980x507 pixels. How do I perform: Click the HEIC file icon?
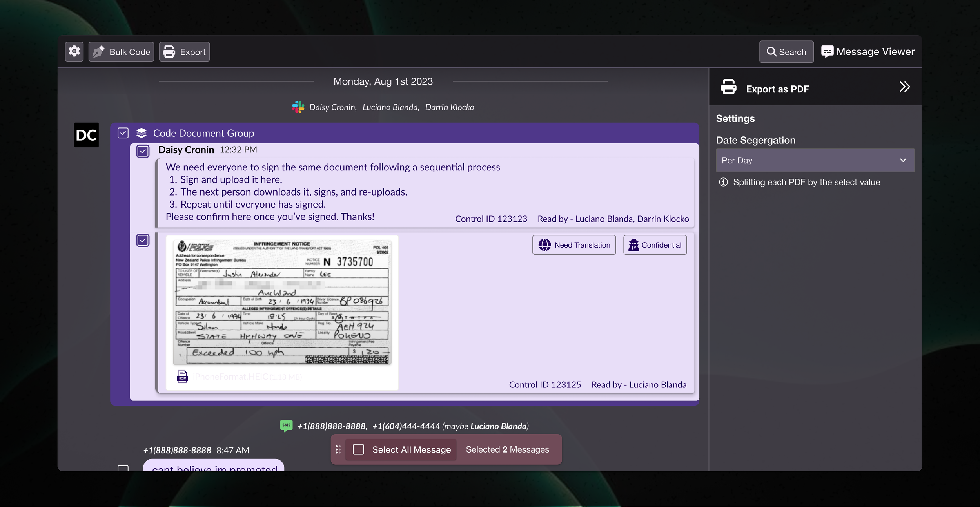click(182, 377)
